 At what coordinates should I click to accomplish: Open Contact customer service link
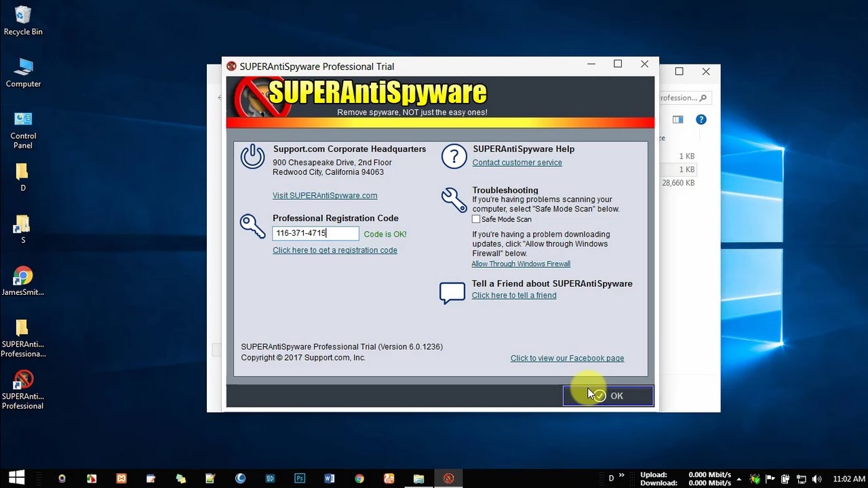click(517, 163)
